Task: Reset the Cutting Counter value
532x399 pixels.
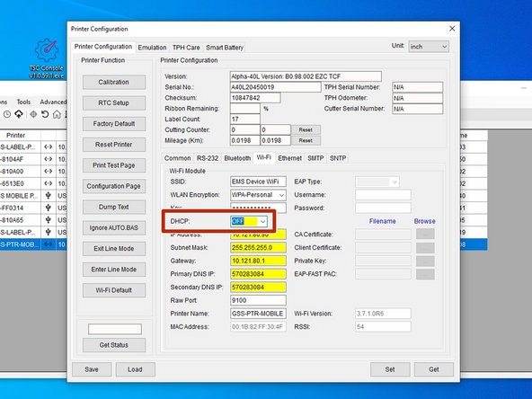Action: pyautogui.click(x=306, y=130)
